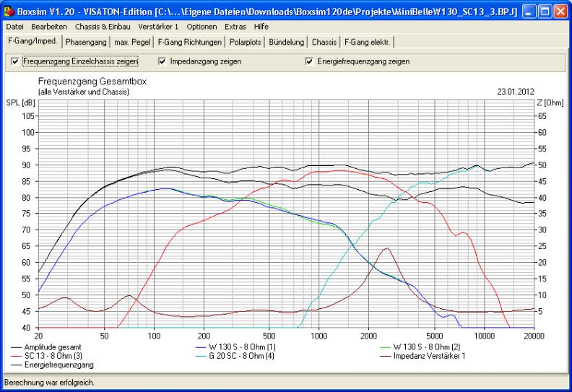The height and width of the screenshot is (392, 572).
Task: Open the Verstärker 1 menu
Action: pyautogui.click(x=158, y=27)
